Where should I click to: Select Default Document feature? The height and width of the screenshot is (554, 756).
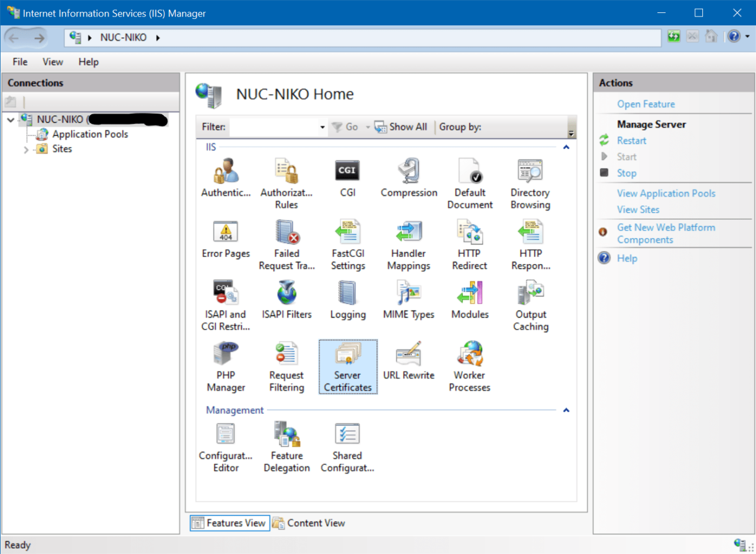pyautogui.click(x=470, y=183)
